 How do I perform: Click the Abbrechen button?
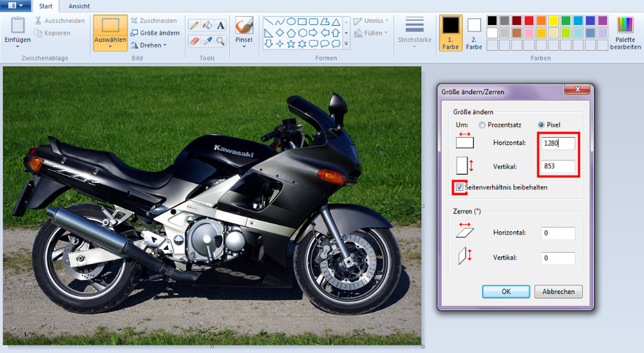click(558, 292)
